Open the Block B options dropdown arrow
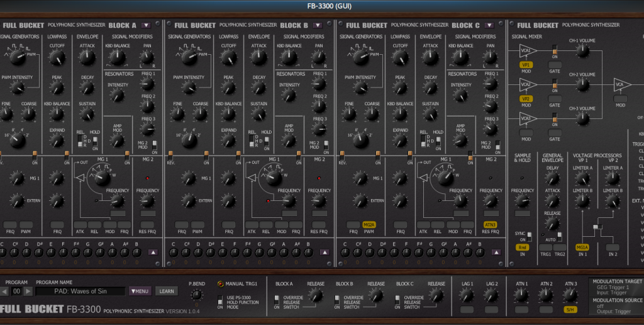The height and width of the screenshot is (325, 644). coord(318,25)
